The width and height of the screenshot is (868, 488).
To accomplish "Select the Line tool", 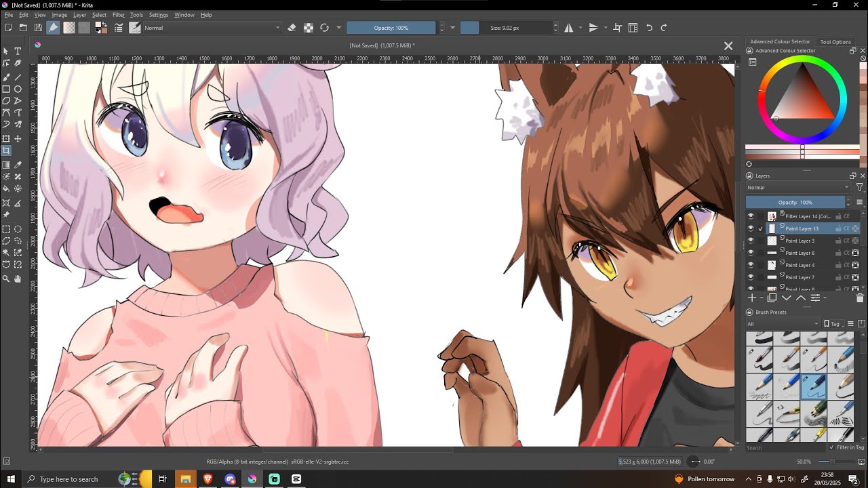I will (18, 77).
